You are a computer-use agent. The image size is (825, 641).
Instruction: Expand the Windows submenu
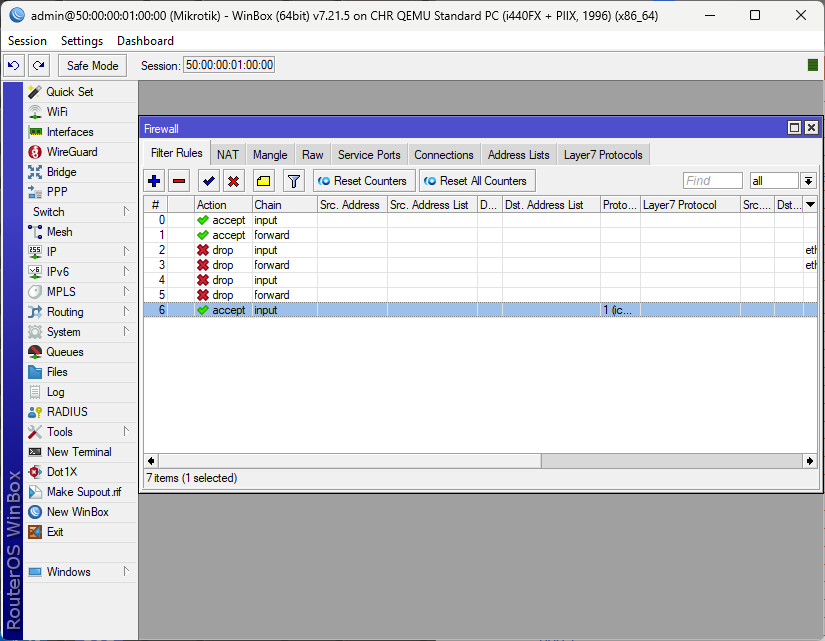click(x=126, y=571)
